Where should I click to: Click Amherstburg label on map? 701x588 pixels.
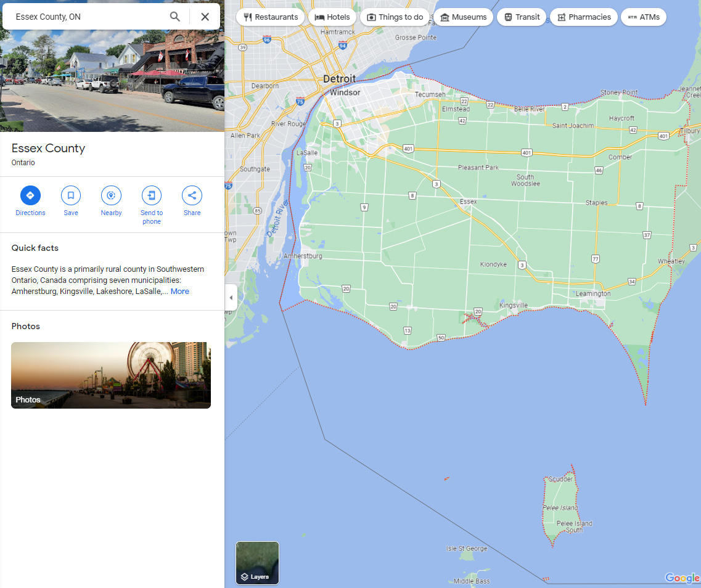tap(303, 256)
